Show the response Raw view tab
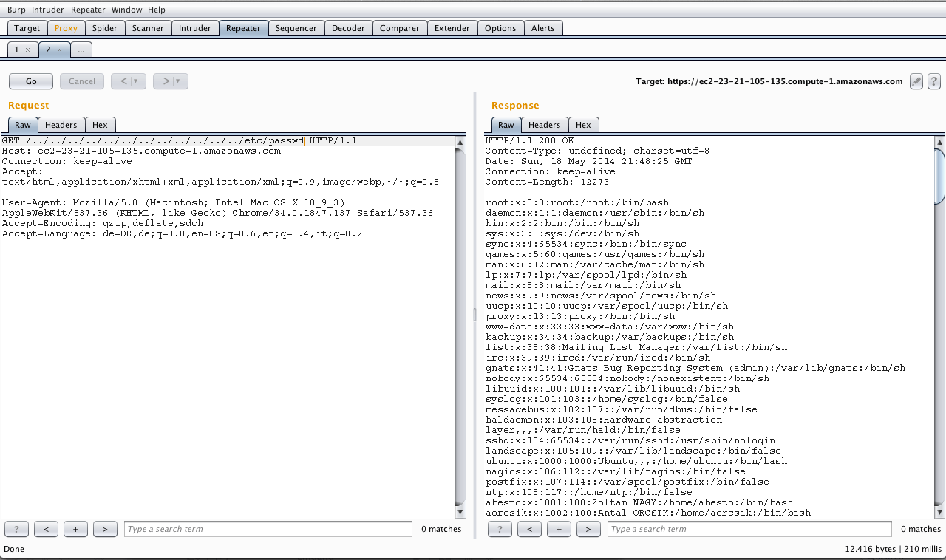The image size is (946, 560). click(506, 125)
